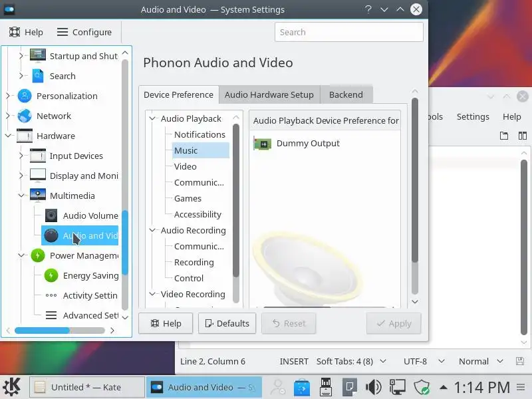Viewport: 532px width, 399px height.
Task: Click the Personalization icon
Action: pos(25,96)
